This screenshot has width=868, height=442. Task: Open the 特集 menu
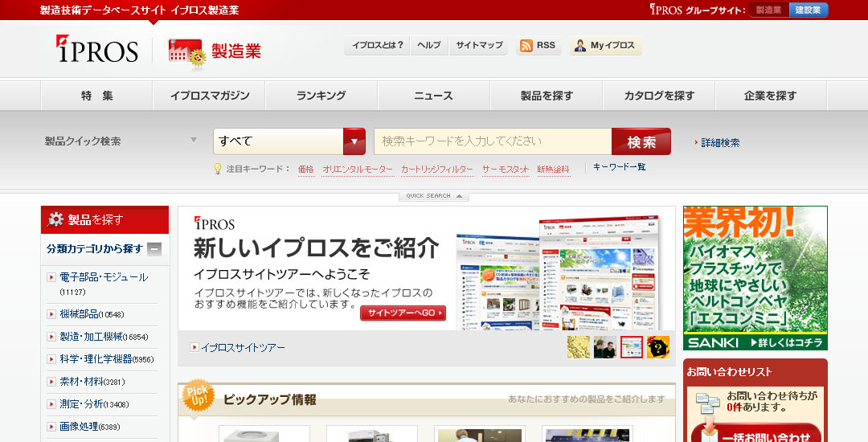(97, 96)
